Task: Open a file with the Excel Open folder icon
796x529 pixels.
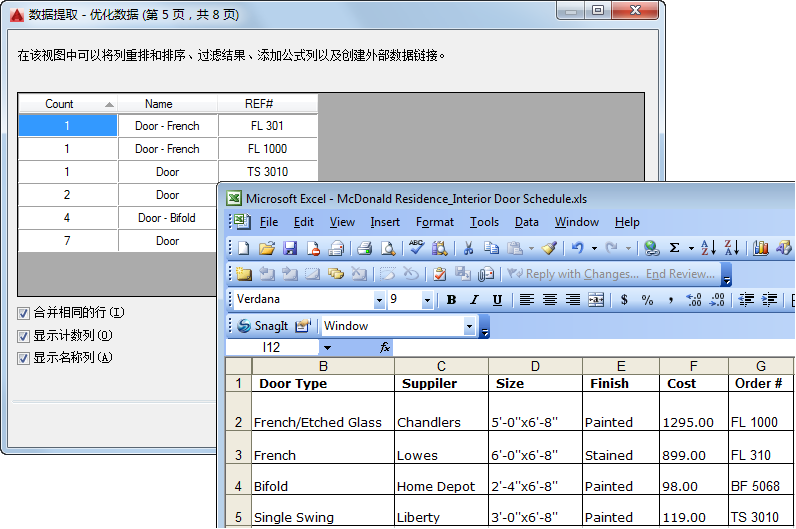Action: pos(267,248)
